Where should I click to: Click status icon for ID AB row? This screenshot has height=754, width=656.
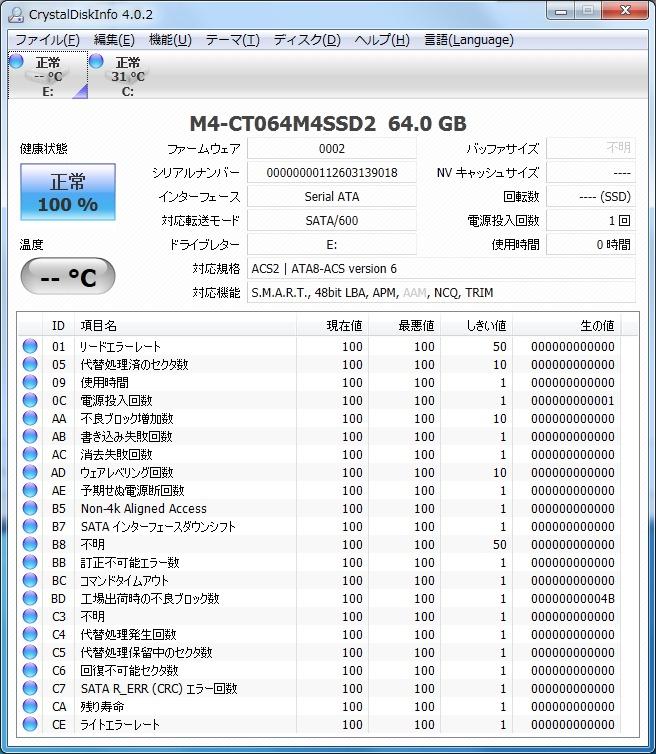point(30,436)
